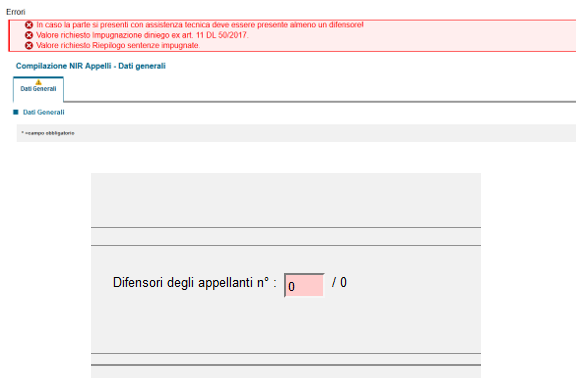Click the error icon beside Impugnazione diniego message
The image size is (580, 378).
click(x=29, y=35)
